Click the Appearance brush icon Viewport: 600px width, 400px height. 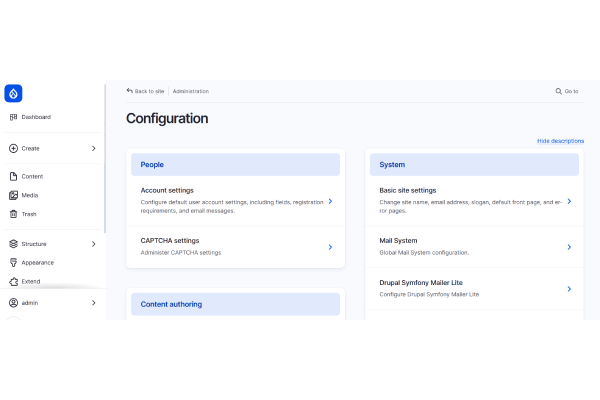click(x=13, y=263)
